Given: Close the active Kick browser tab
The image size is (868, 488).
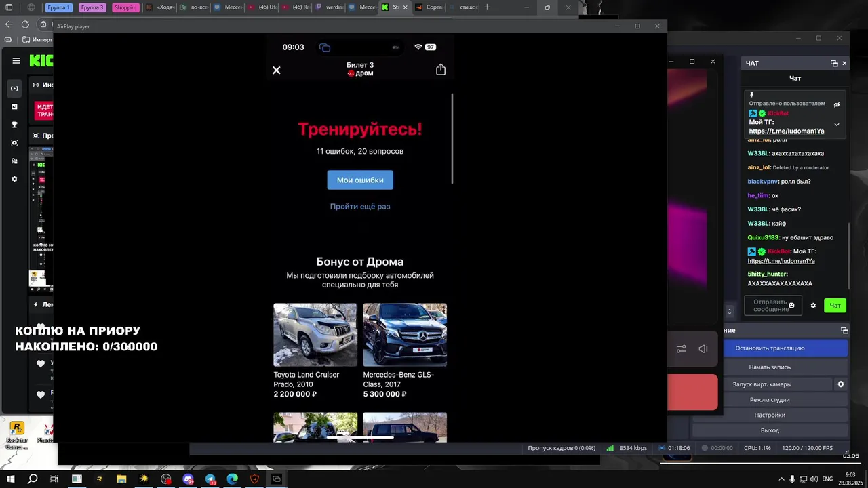Looking at the screenshot, I should [406, 7].
